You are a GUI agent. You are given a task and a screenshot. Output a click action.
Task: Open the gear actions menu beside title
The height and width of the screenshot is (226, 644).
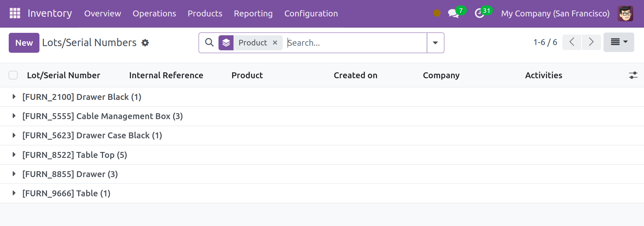pyautogui.click(x=145, y=43)
